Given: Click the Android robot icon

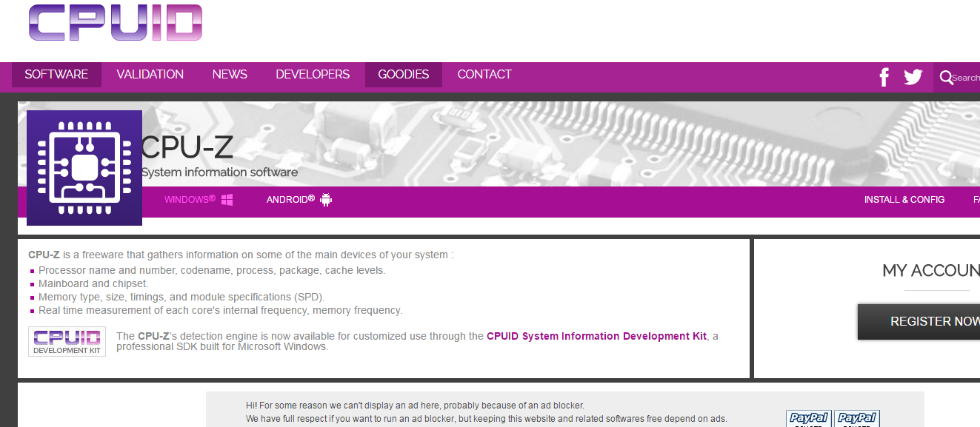Looking at the screenshot, I should tap(326, 200).
